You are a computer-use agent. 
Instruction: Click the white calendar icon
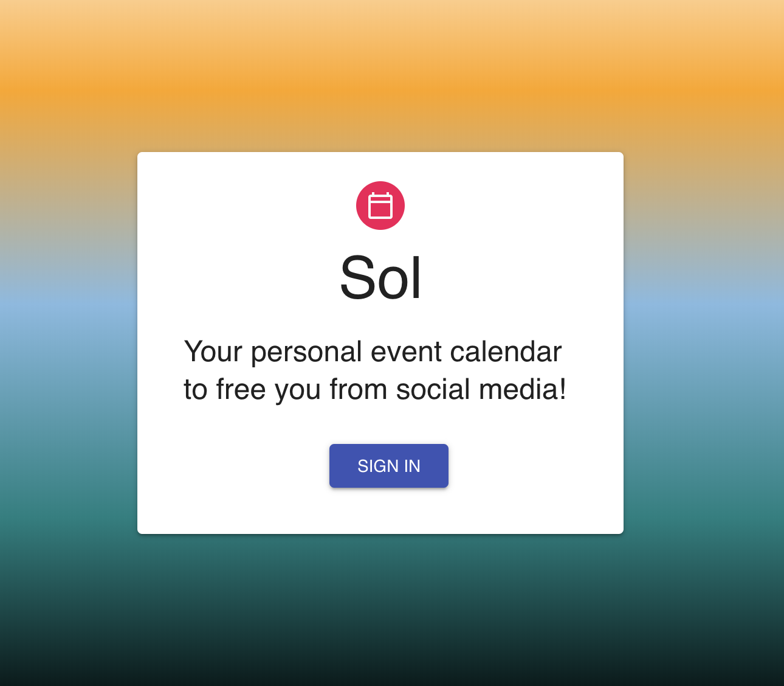click(380, 206)
